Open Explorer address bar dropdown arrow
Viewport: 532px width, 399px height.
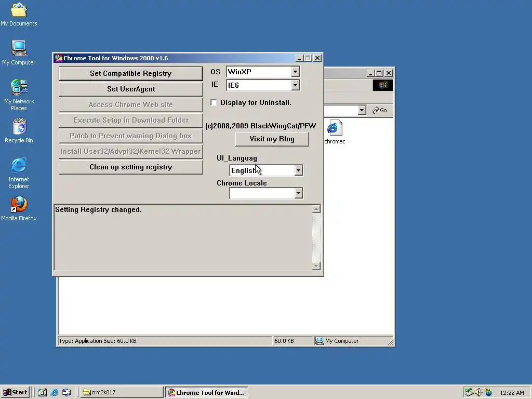point(362,110)
